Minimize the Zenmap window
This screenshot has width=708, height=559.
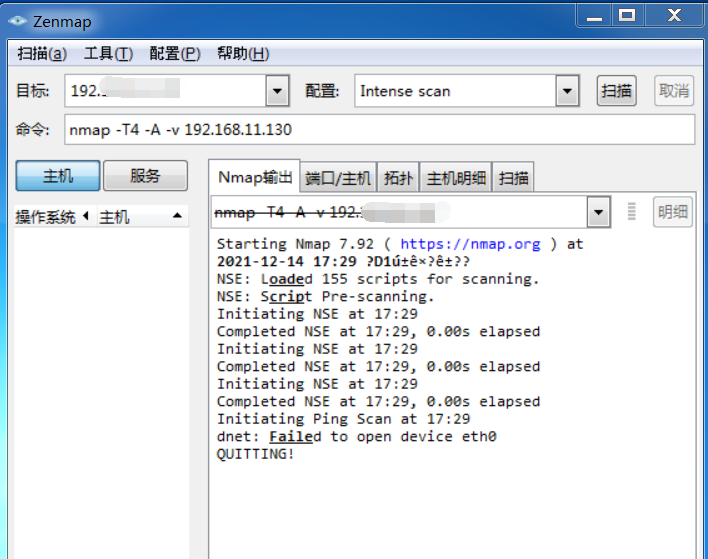(594, 16)
